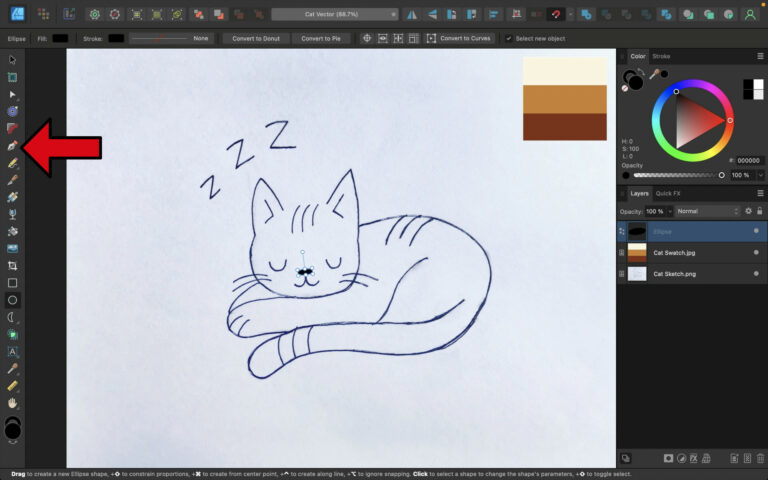
Task: Open the layer opacity dropdown arrow
Action: [670, 211]
